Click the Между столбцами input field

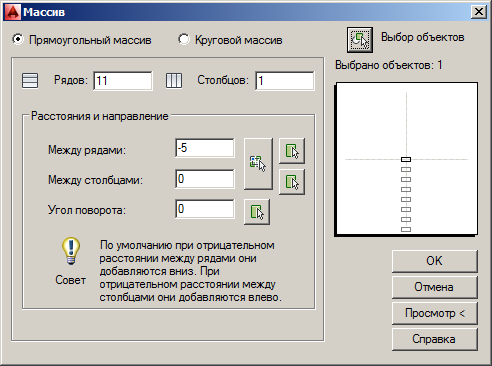(205, 179)
